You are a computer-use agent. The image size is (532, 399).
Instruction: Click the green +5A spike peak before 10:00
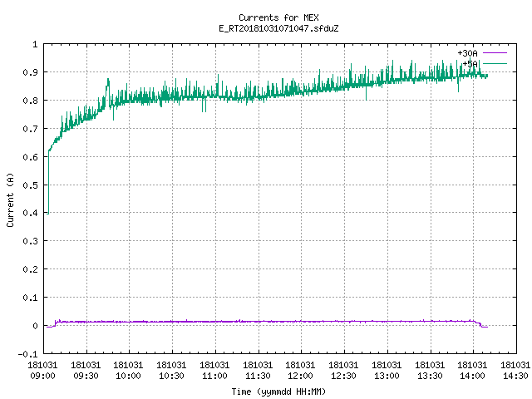click(x=108, y=80)
